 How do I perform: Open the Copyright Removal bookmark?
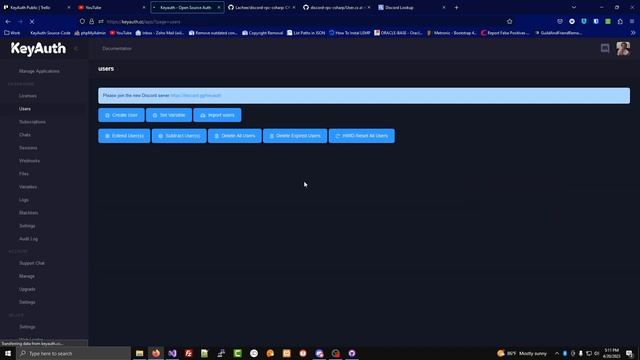point(262,33)
